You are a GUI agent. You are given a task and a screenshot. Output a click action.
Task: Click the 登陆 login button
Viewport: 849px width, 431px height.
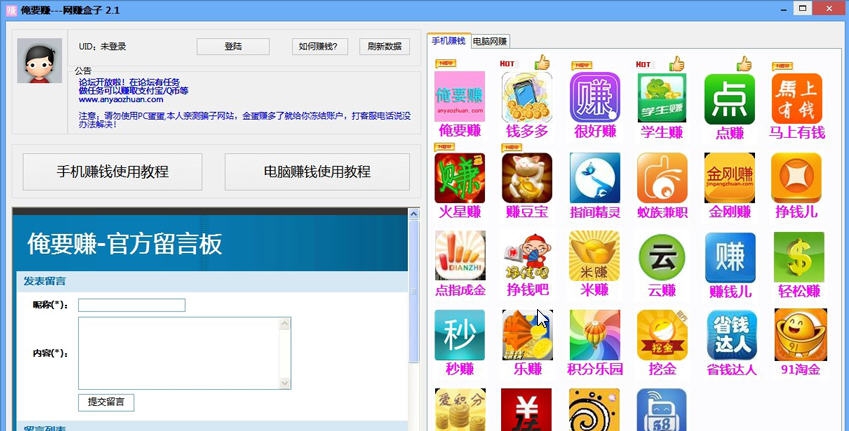(x=233, y=47)
